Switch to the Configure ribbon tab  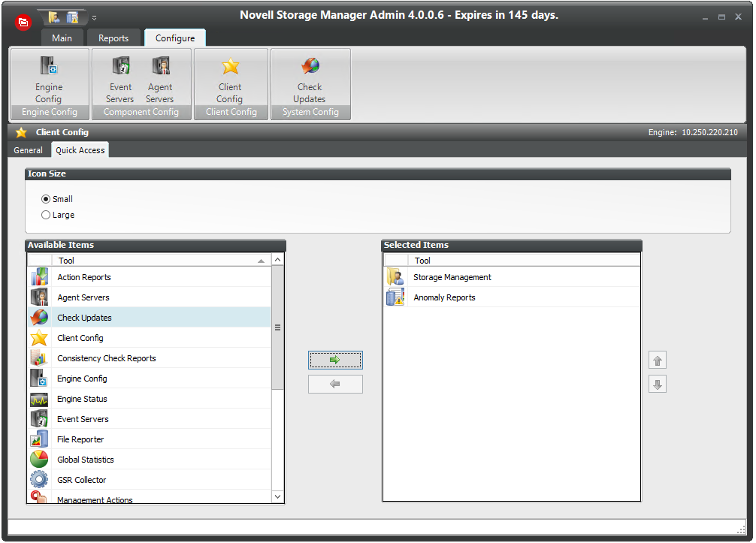point(175,38)
